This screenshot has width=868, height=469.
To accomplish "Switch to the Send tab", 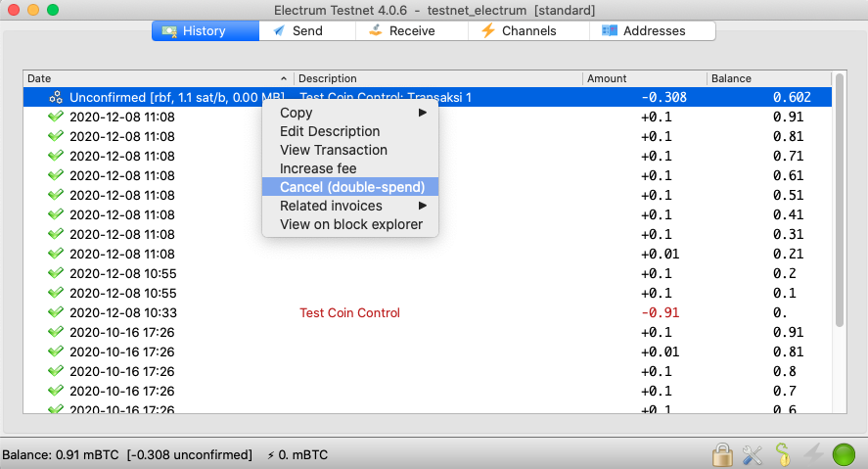I will click(307, 31).
